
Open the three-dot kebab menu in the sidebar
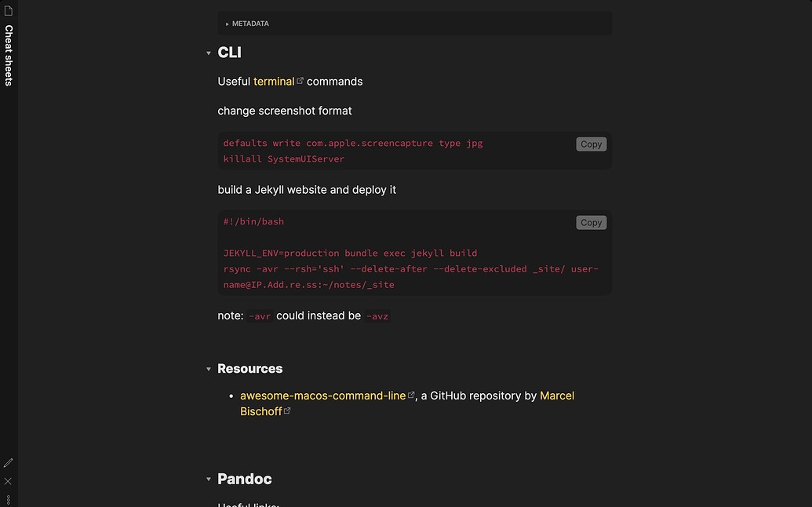click(8, 499)
